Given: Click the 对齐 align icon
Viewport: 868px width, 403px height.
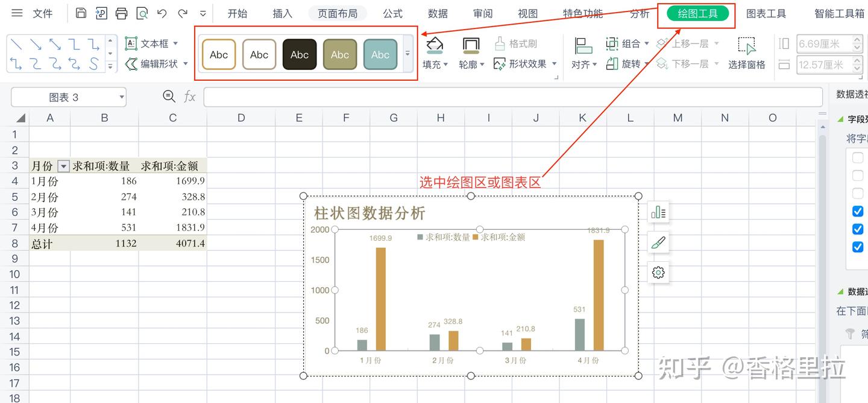Looking at the screenshot, I should [583, 45].
